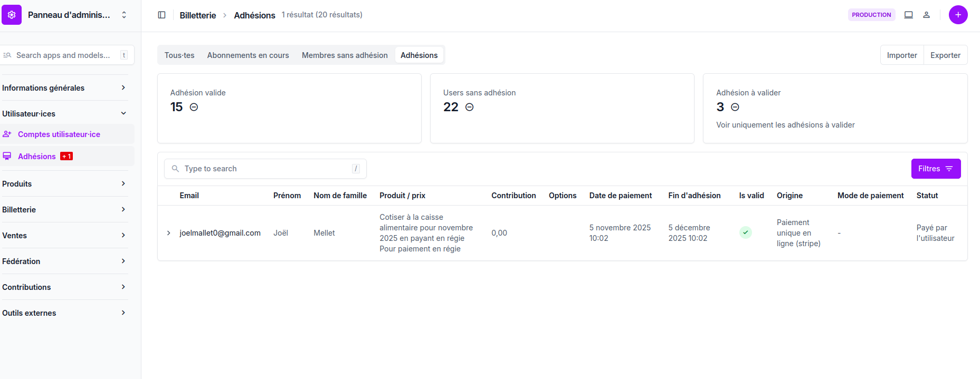Expand the joelmallet0@gmail.com row
This screenshot has height=379, width=980.
(x=168, y=233)
